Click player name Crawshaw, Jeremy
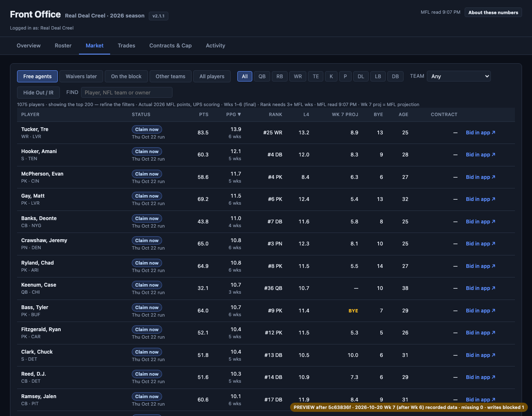 (44, 240)
